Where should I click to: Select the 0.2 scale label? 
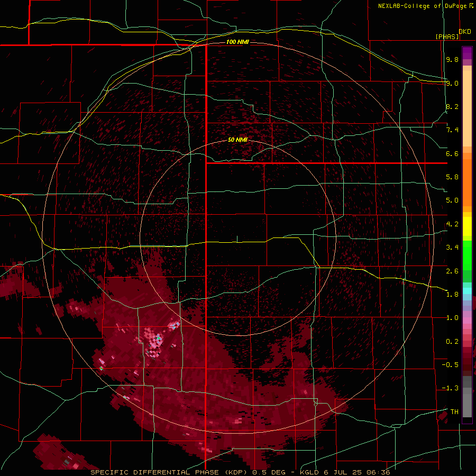452,342
